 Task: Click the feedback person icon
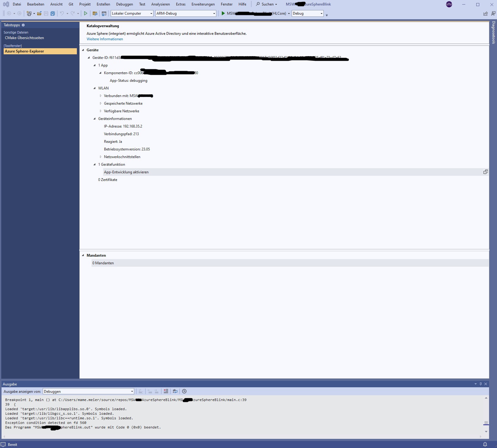[x=493, y=13]
